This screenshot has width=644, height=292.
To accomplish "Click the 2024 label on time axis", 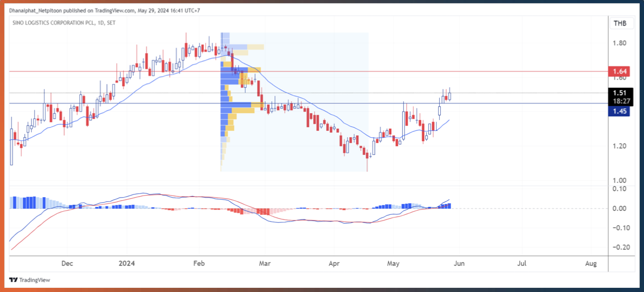I will coord(127,264).
